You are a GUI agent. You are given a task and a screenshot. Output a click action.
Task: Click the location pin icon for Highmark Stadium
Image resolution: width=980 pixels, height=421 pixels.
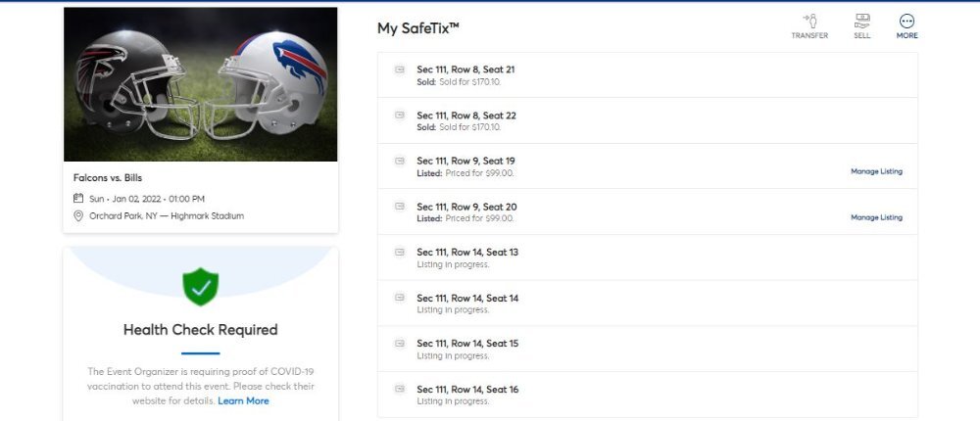(x=78, y=216)
